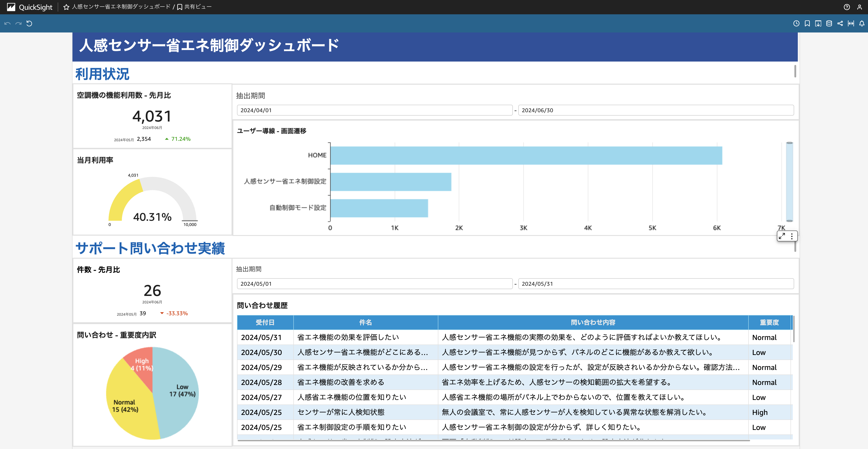This screenshot has height=449, width=868.
Task: Click the 重要度 column header
Action: (x=769, y=322)
